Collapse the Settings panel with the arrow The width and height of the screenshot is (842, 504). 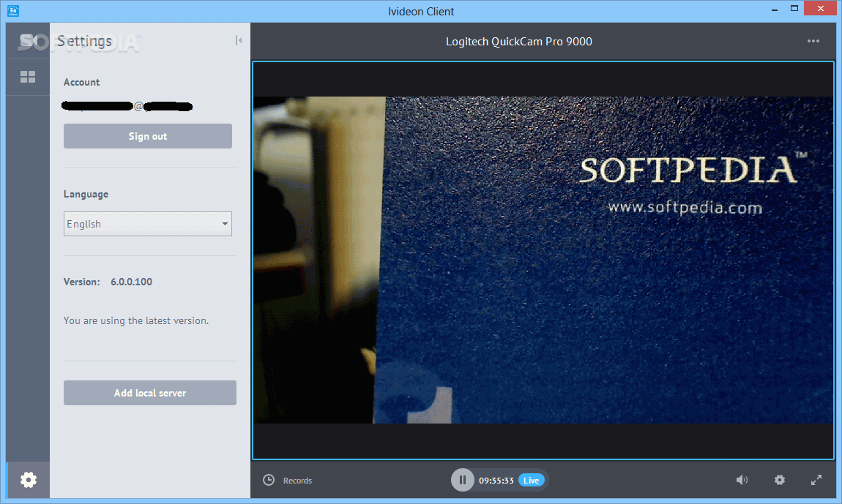click(239, 40)
